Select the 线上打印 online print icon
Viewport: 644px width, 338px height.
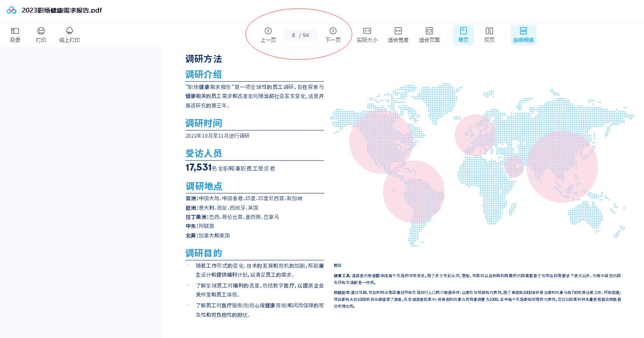click(69, 35)
